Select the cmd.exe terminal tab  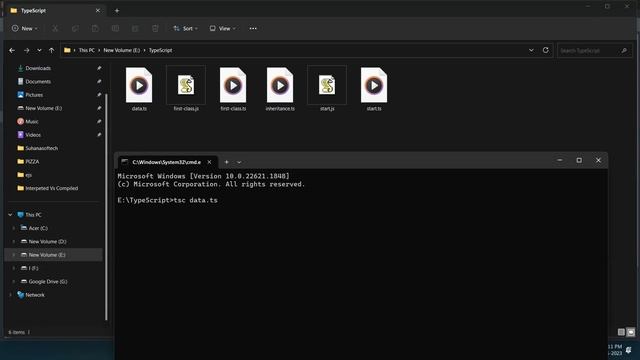tap(167, 162)
